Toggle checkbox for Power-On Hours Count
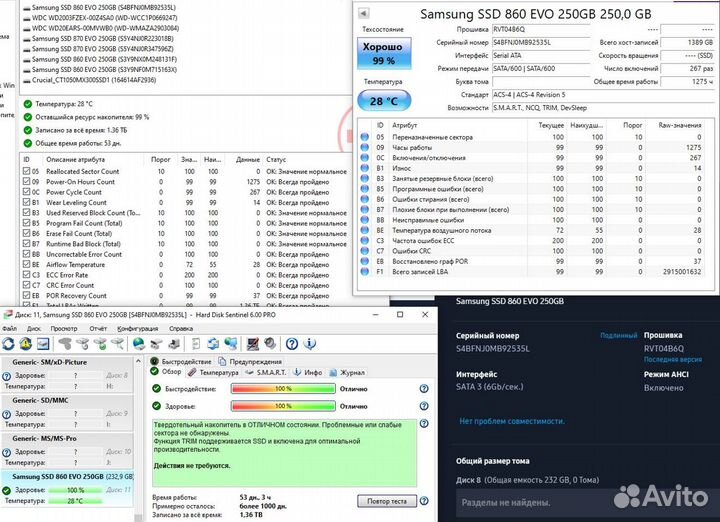The height and width of the screenshot is (522, 720). pos(27,181)
